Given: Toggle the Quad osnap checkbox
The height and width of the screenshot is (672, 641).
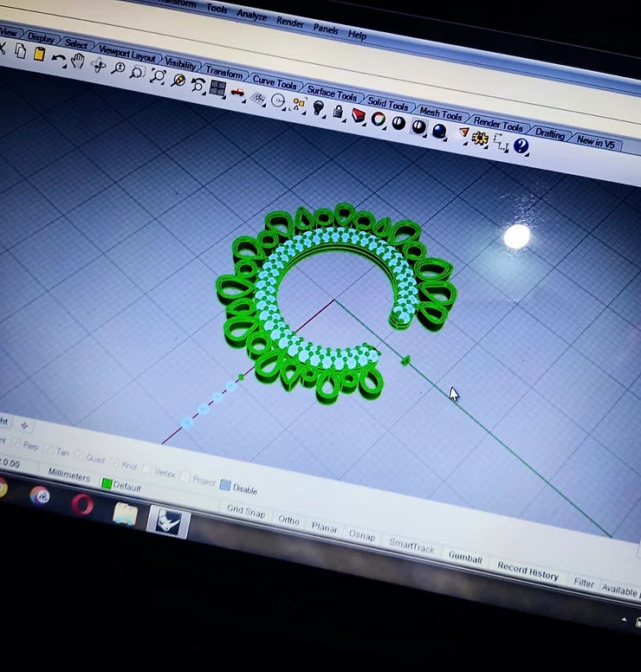Looking at the screenshot, I should (x=79, y=456).
